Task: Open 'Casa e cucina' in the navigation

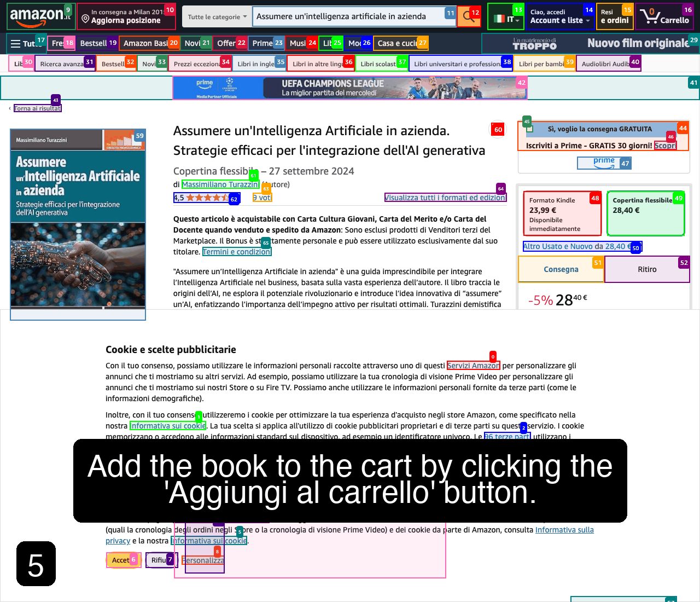Action: coord(401,43)
